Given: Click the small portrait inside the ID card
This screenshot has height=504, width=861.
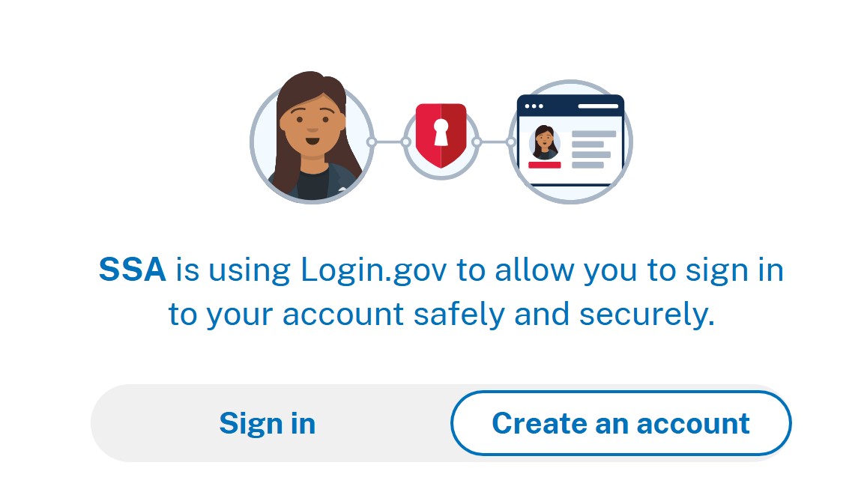Looking at the screenshot, I should [544, 143].
